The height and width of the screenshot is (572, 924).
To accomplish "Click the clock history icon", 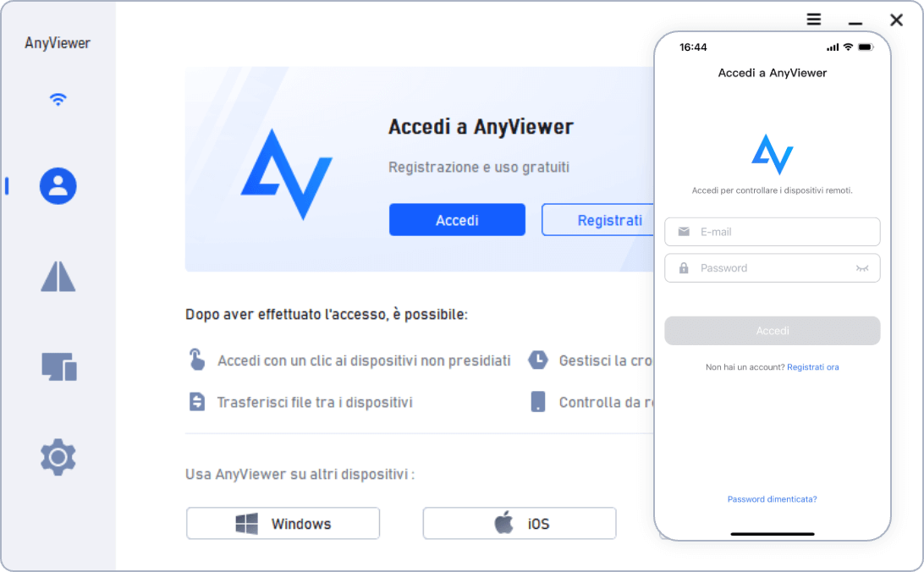I will [x=537, y=360].
